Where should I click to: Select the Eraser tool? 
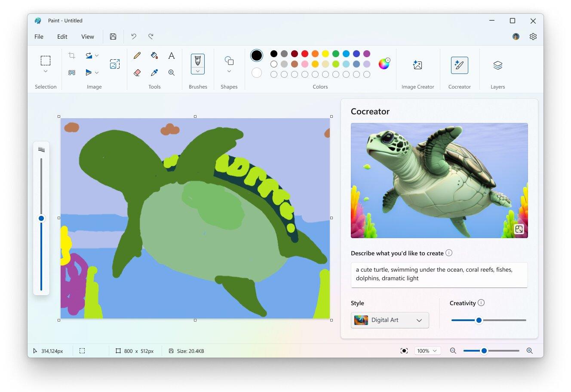[x=137, y=73]
